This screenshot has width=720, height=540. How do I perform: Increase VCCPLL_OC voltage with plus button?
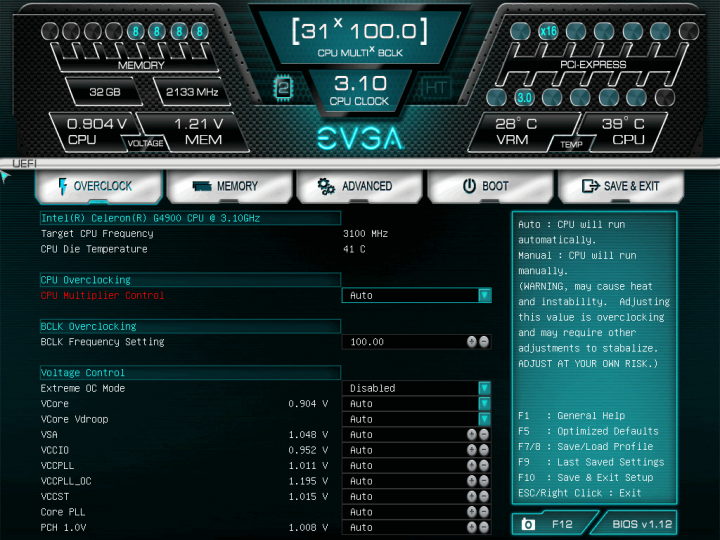(472, 481)
